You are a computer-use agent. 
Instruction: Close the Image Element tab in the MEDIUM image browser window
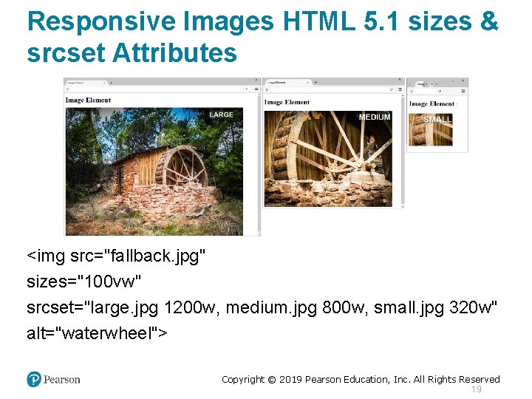point(307,83)
